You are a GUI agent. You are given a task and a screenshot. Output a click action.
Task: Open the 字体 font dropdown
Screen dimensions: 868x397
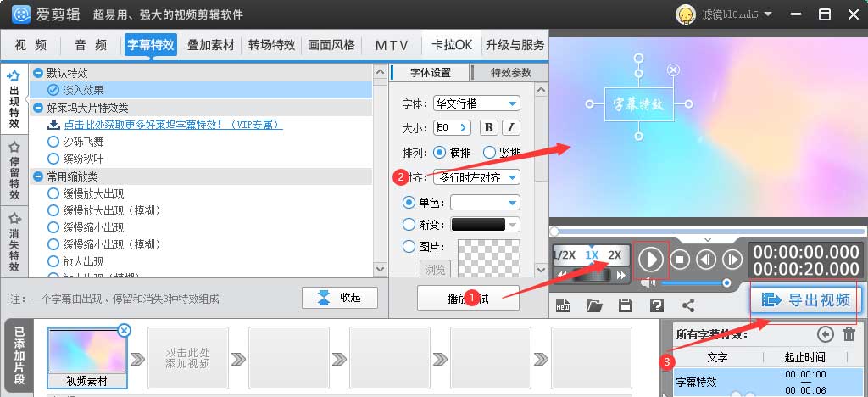[x=476, y=103]
